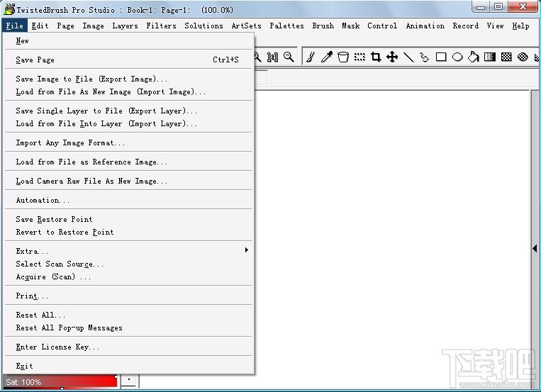Open the Edit menu

pos(40,26)
